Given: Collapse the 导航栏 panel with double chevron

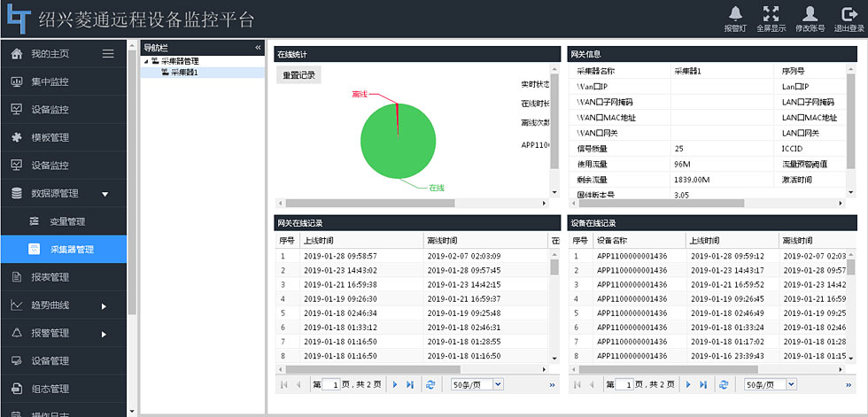Looking at the screenshot, I should [x=258, y=47].
